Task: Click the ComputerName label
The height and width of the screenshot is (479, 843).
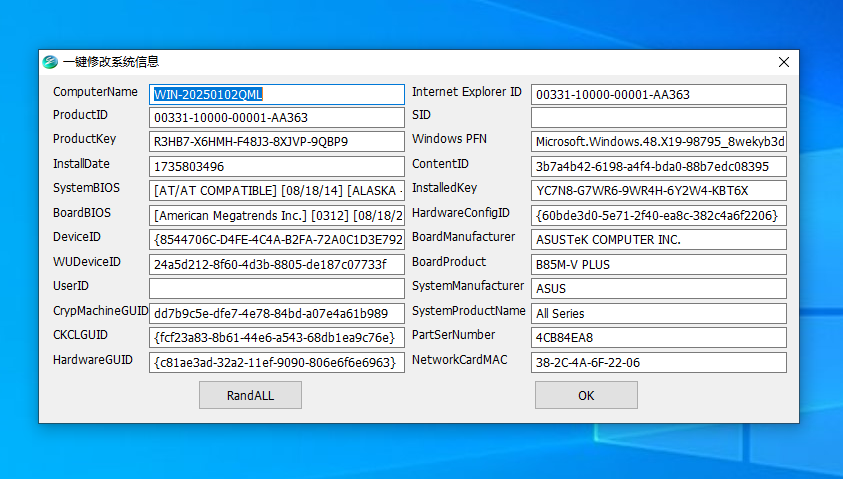Action: tap(95, 92)
